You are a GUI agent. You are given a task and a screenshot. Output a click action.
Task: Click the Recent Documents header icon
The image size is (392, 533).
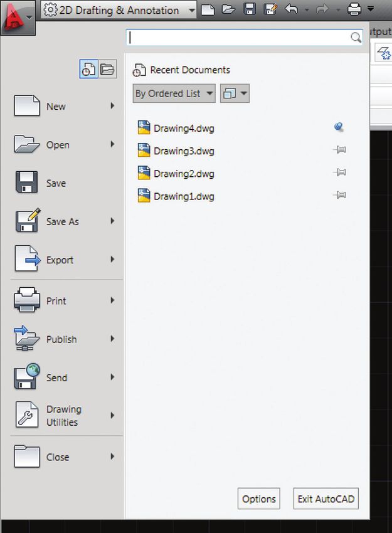[x=139, y=70]
